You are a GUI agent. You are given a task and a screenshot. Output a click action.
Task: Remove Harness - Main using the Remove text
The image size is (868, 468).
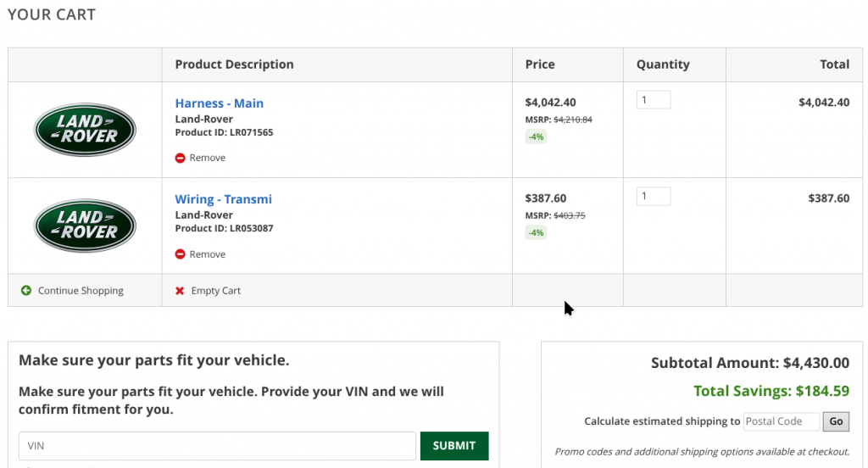[208, 158]
